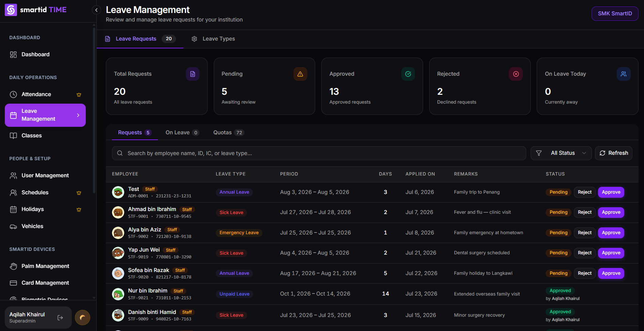Click the logout icon beside Aqilah Khairul
This screenshot has height=331, width=644.
tap(60, 318)
